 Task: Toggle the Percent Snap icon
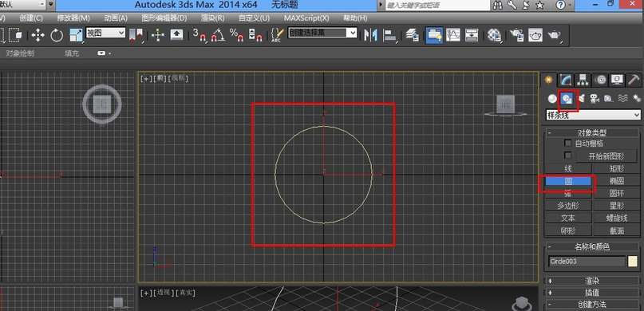(x=236, y=35)
